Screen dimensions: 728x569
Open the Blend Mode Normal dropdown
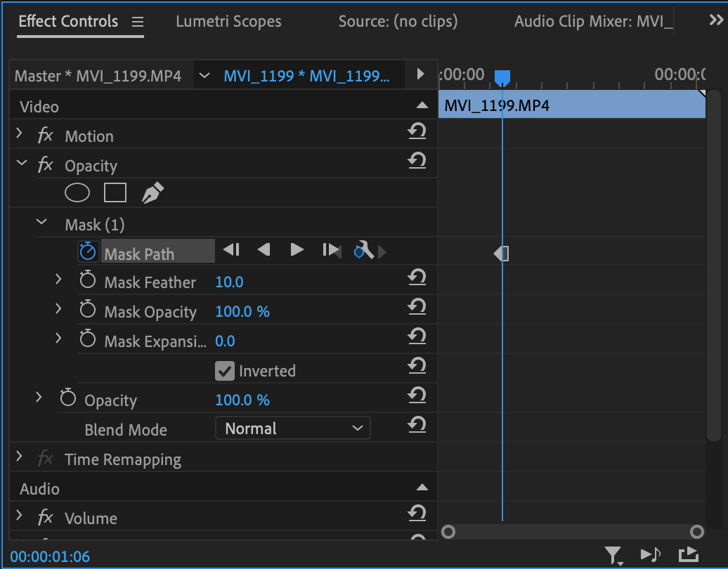293,428
